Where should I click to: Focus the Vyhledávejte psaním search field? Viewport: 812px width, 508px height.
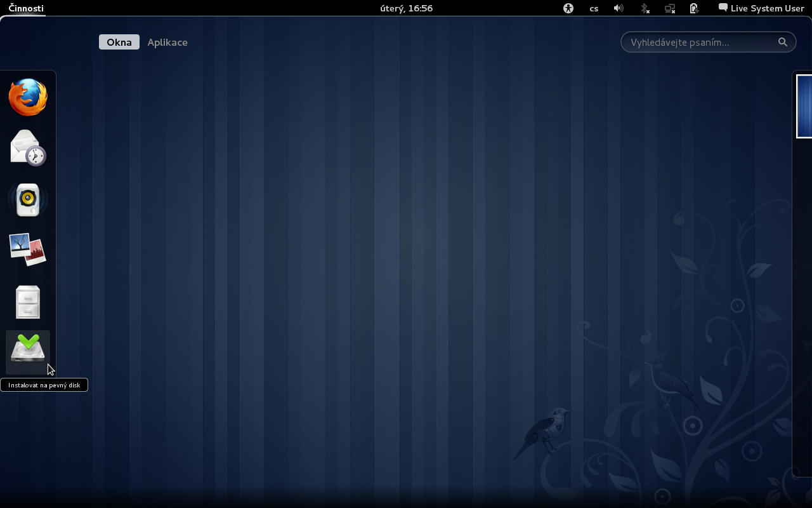pos(698,42)
